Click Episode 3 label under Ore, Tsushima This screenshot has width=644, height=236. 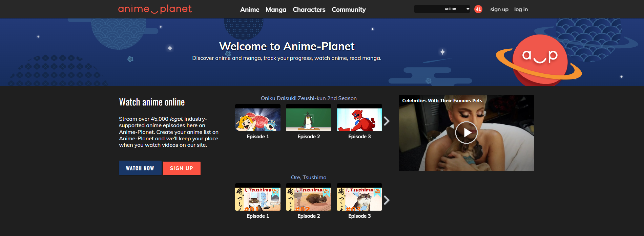(x=359, y=216)
